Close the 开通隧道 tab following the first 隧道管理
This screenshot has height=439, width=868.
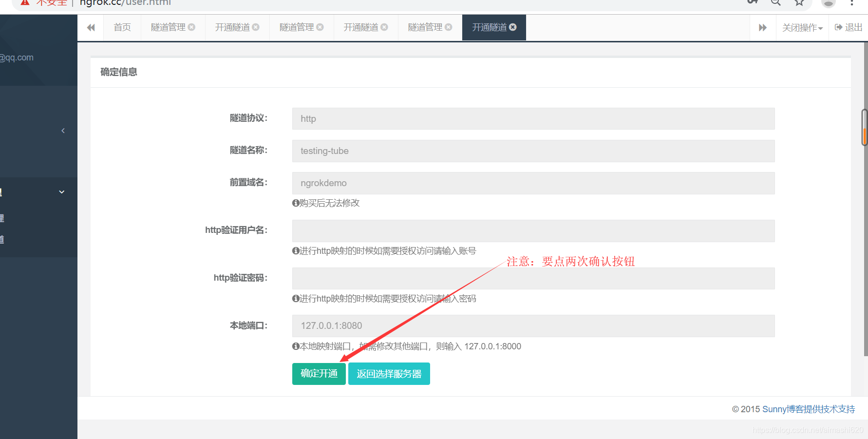256,27
